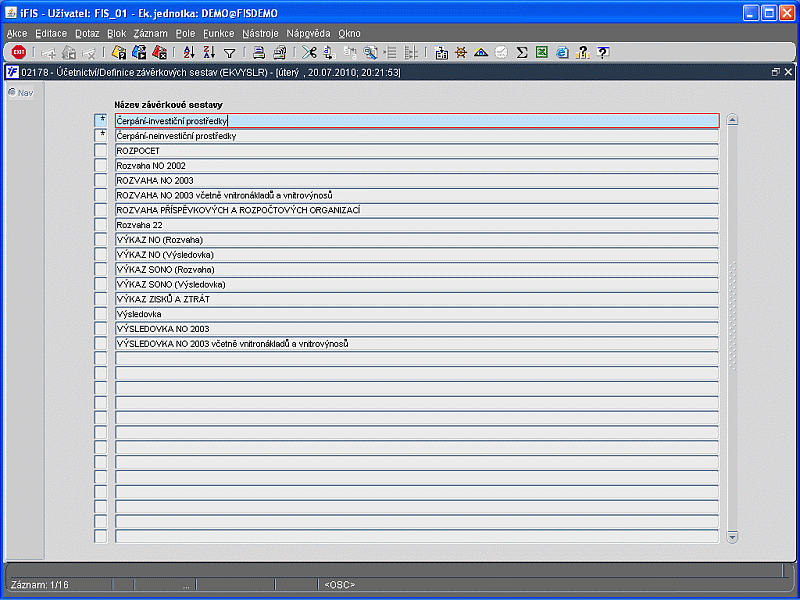
Task: Open the Dotaz menu
Action: point(87,34)
